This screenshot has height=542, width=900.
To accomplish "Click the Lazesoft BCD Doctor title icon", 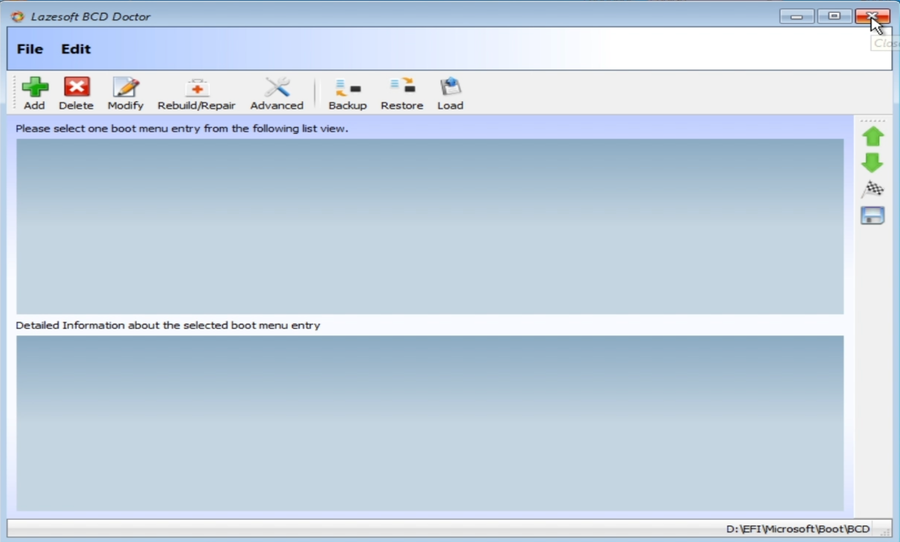I will (x=17, y=16).
